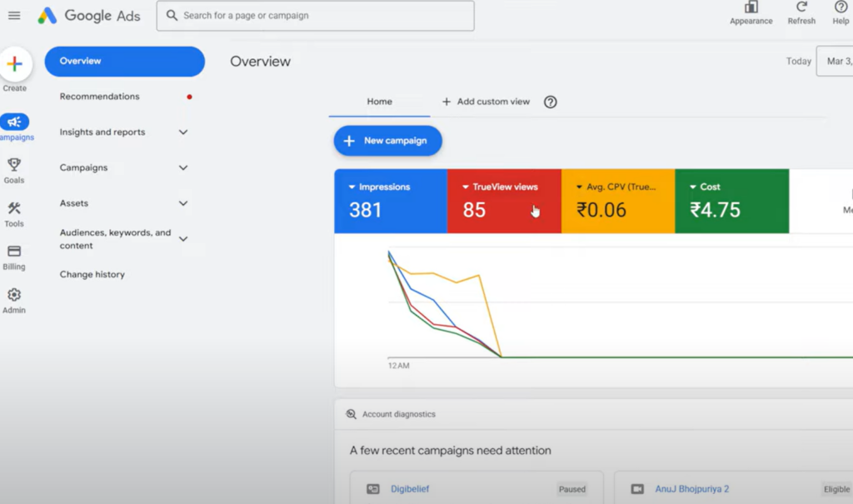
Task: Click the red Recommendations notification dot
Action: [189, 97]
